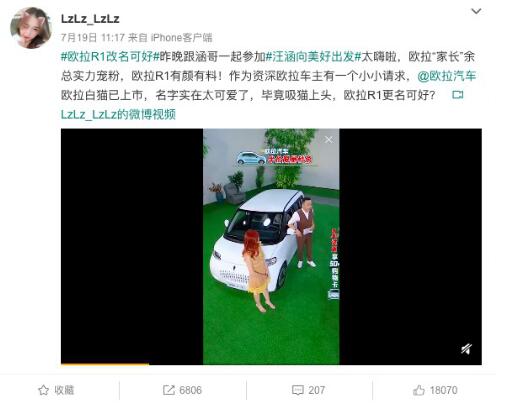
Task: Open the post options chevron menu
Action: tap(476, 11)
